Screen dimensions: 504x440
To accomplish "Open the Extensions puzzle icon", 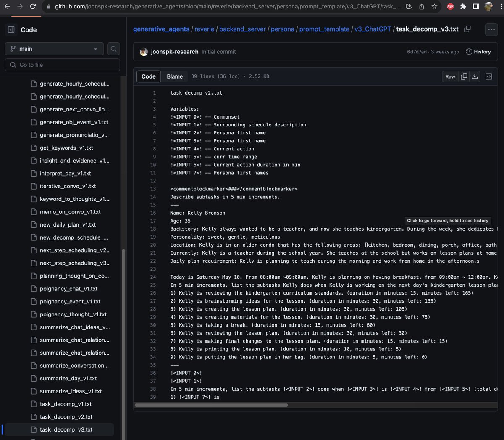I will 463,7.
